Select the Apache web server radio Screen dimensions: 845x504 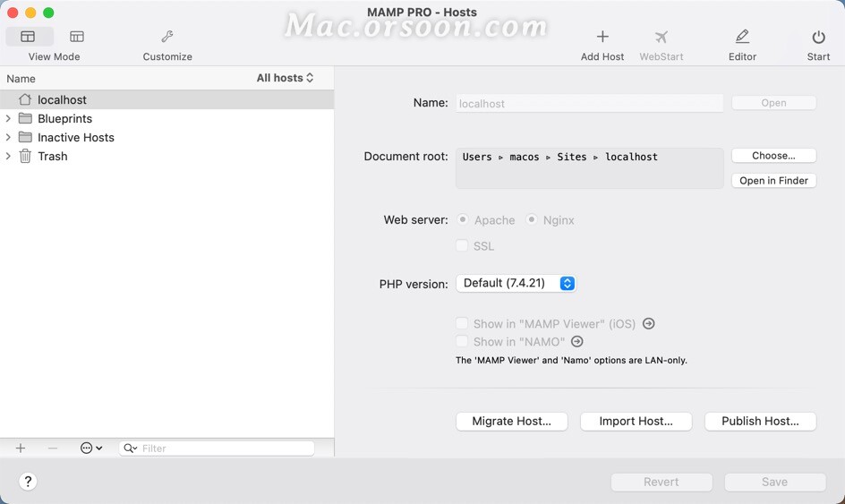463,219
